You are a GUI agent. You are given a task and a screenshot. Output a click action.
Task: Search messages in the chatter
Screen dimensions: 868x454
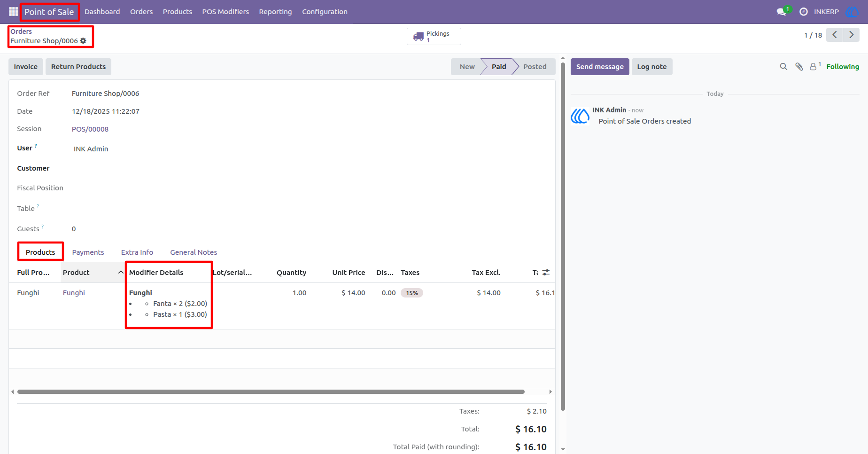783,67
